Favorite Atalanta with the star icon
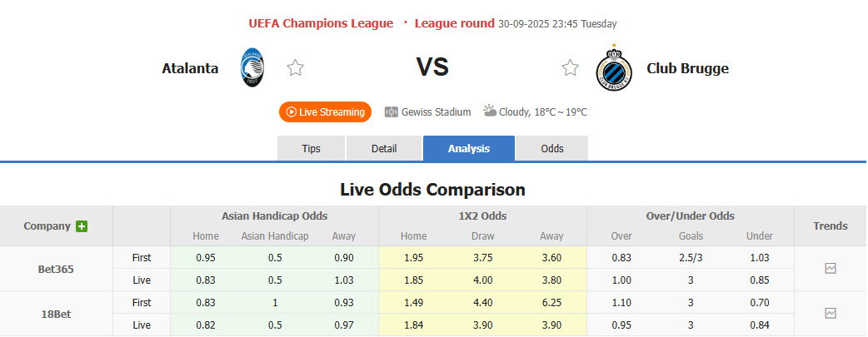868x337 pixels. tap(295, 68)
